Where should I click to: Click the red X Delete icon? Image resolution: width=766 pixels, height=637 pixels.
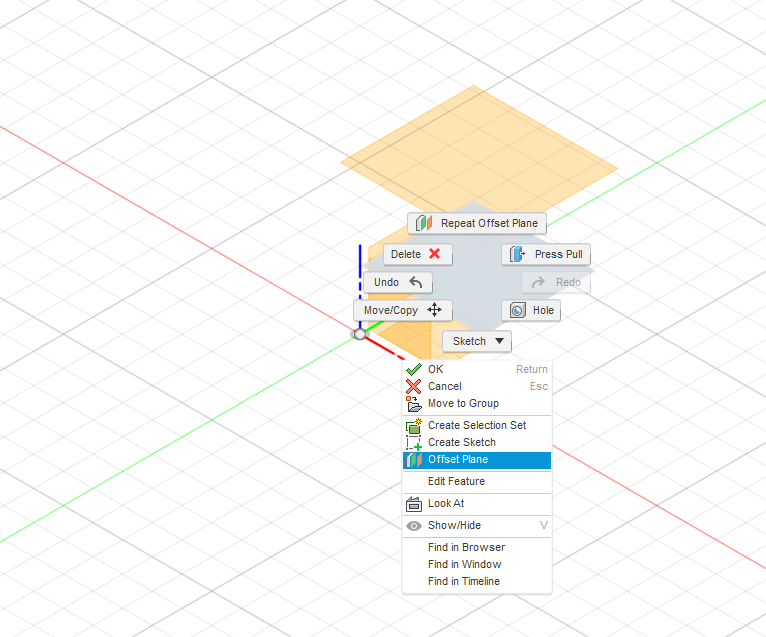point(434,254)
